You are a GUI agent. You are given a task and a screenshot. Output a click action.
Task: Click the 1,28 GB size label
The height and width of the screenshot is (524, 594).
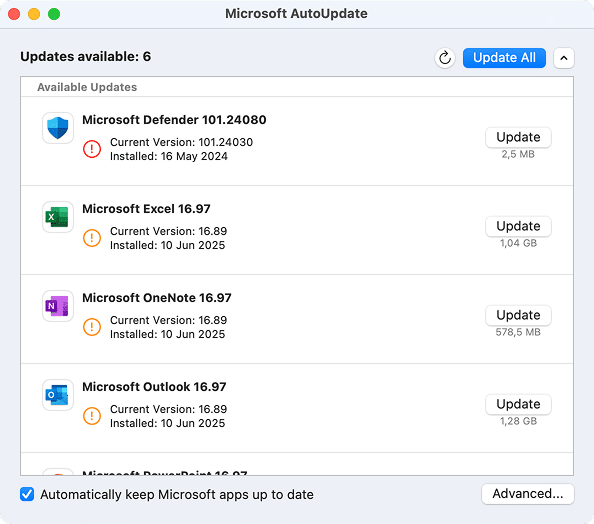[518, 421]
